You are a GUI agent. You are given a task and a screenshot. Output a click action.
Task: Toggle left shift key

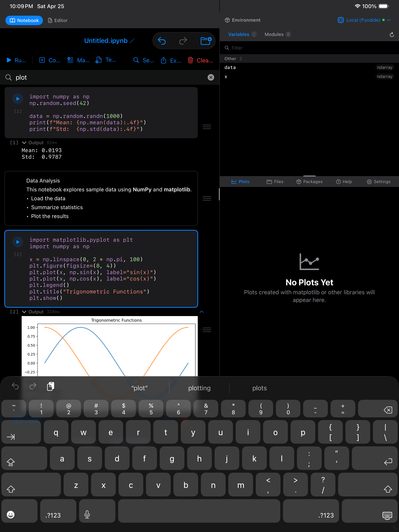31,485
